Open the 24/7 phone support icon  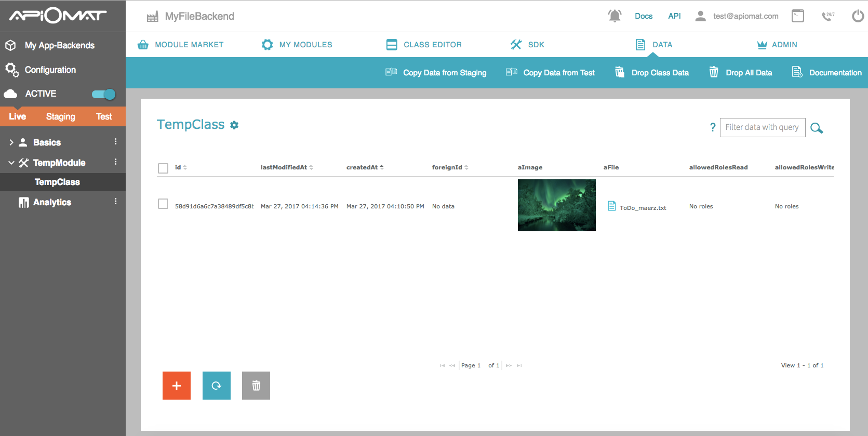tap(828, 16)
